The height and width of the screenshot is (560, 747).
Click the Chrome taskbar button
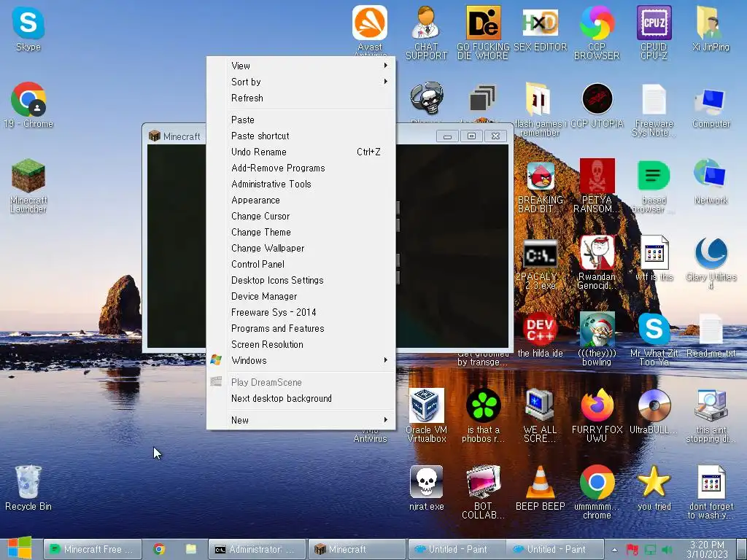pyautogui.click(x=159, y=550)
